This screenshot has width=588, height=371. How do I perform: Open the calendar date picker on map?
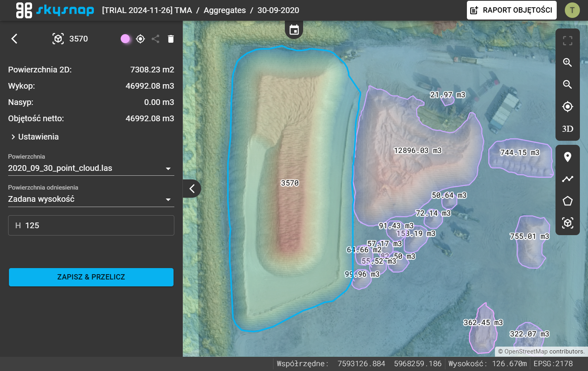[x=294, y=30]
